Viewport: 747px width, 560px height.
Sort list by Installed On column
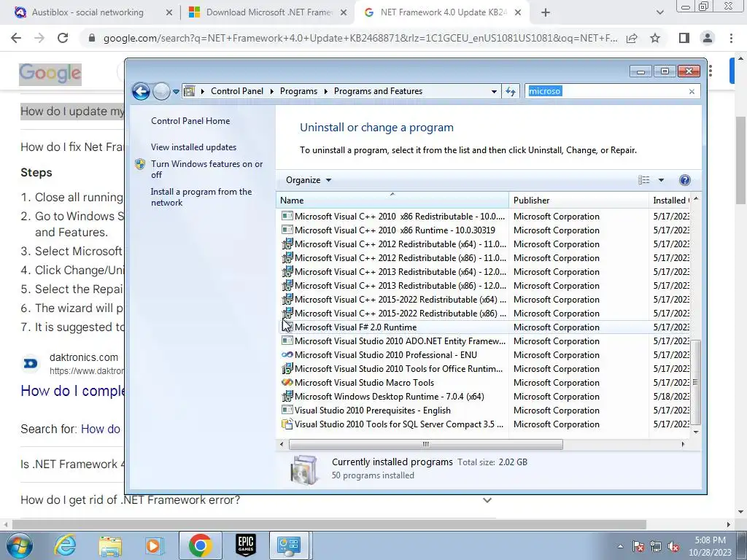pyautogui.click(x=670, y=201)
